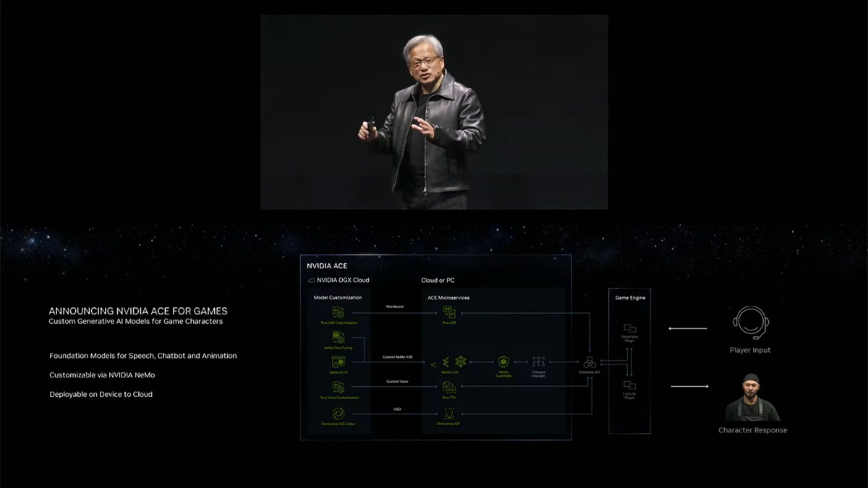Click the 'Deployable on Device to Cloud' line
This screenshot has height=488, width=868.
[101, 394]
